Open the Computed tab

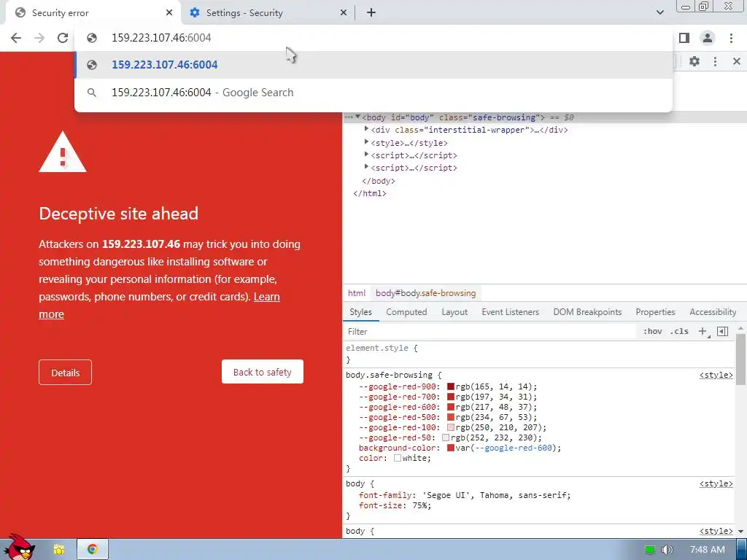point(406,312)
